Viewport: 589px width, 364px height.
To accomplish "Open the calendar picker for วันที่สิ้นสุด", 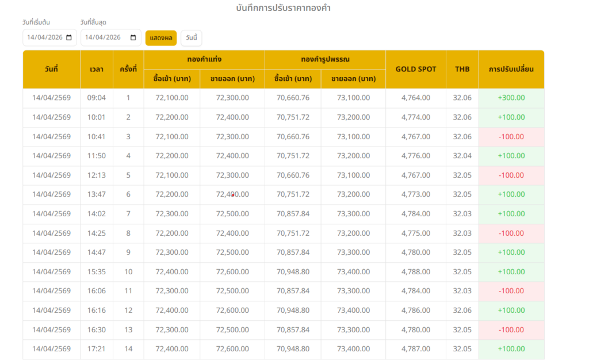I will (x=133, y=38).
